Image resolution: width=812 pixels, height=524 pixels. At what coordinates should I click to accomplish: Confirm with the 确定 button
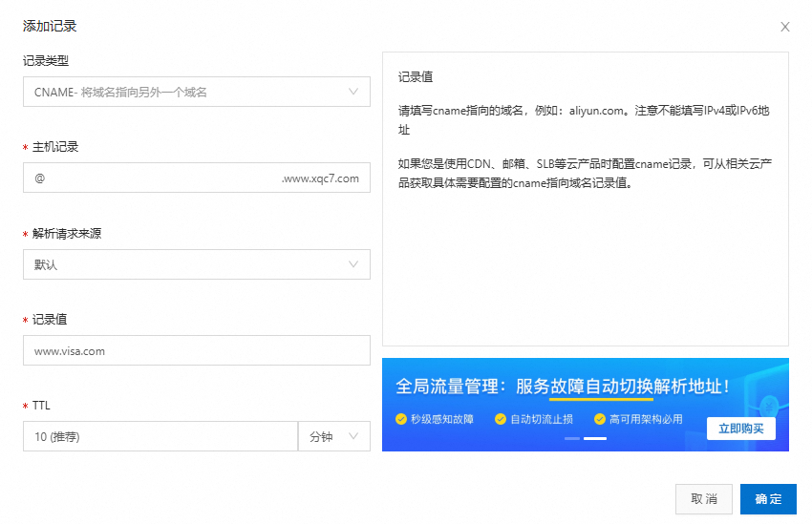(768, 499)
